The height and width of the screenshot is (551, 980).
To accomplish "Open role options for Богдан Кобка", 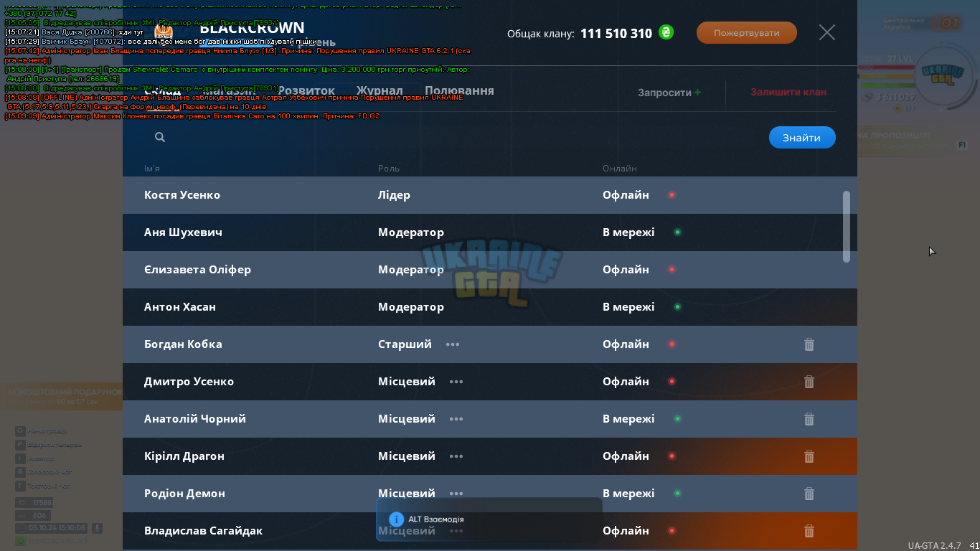I will [453, 344].
